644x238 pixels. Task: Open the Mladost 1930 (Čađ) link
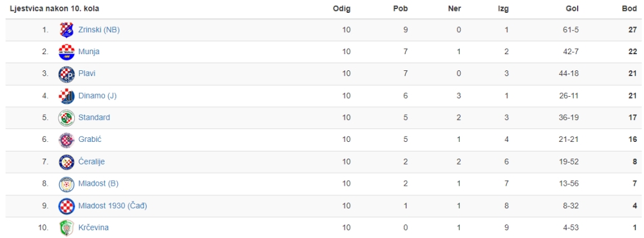(113, 206)
